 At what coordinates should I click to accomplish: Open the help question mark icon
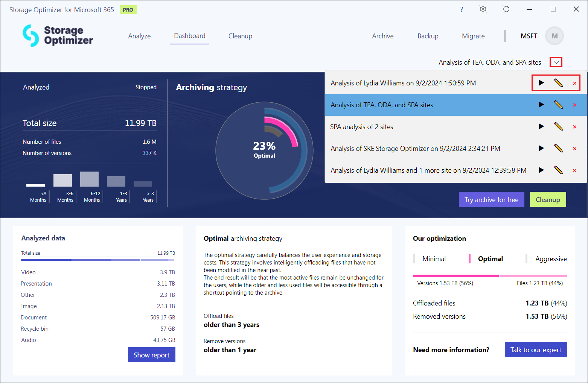[461, 9]
